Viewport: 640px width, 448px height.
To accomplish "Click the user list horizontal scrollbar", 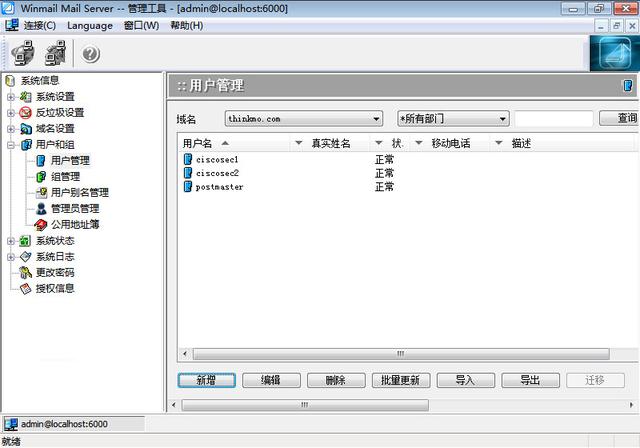I will click(401, 354).
